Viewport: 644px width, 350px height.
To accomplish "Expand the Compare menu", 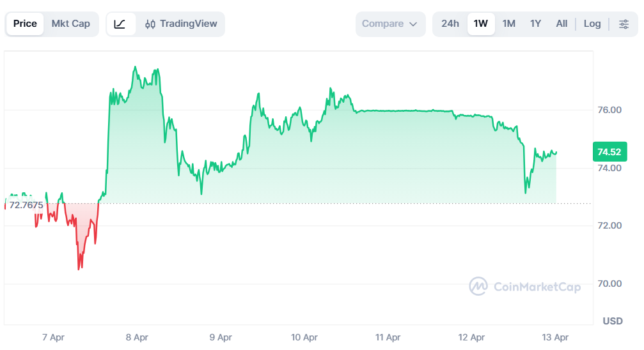I will (390, 24).
